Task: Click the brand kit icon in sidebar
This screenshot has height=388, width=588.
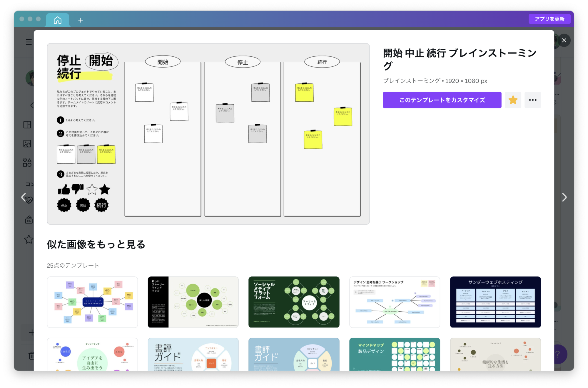Action: 29,220
